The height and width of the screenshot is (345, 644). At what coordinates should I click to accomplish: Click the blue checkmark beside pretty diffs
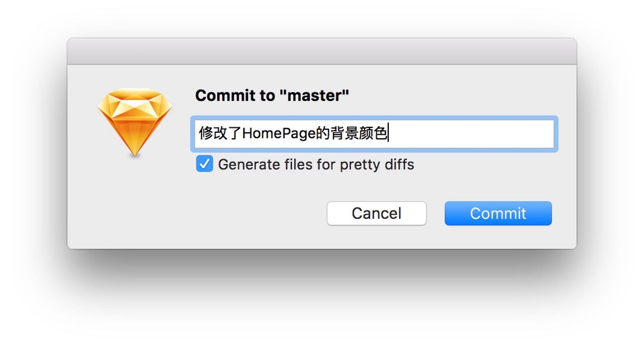204,164
